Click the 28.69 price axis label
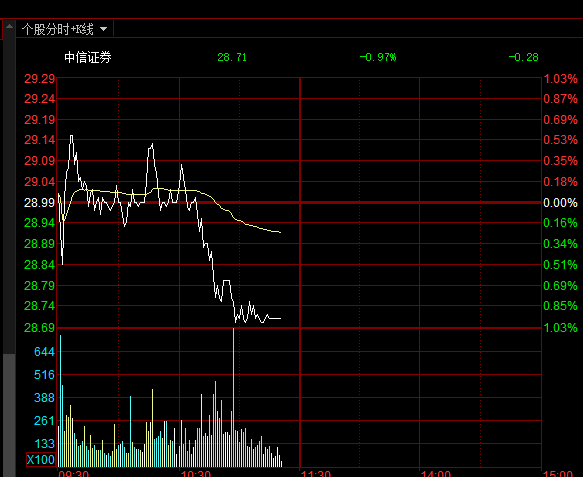This screenshot has height=477, width=583. tap(39, 328)
